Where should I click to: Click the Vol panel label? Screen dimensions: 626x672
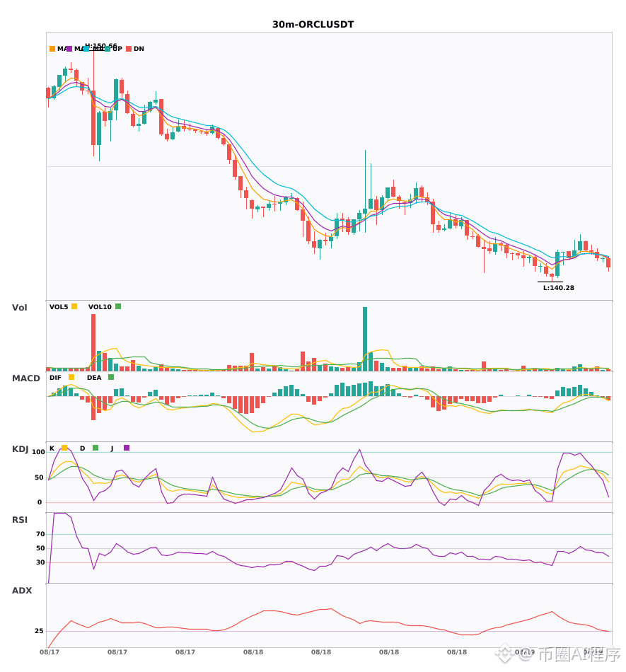19,308
